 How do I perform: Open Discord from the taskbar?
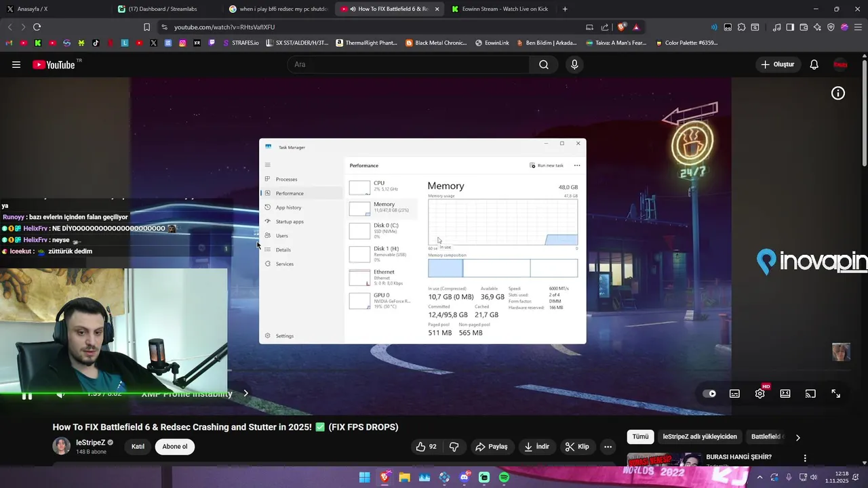tap(465, 477)
